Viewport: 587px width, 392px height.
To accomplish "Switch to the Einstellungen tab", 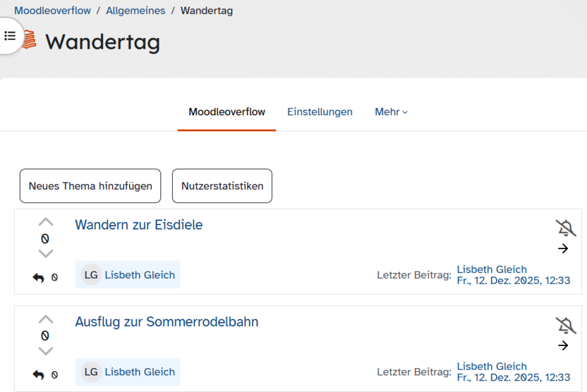I will tap(319, 112).
